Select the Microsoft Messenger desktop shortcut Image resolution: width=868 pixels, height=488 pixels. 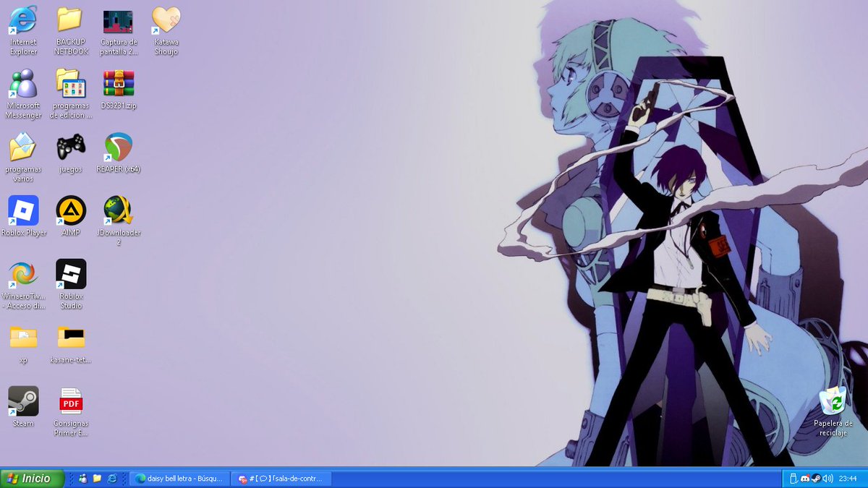(23, 95)
